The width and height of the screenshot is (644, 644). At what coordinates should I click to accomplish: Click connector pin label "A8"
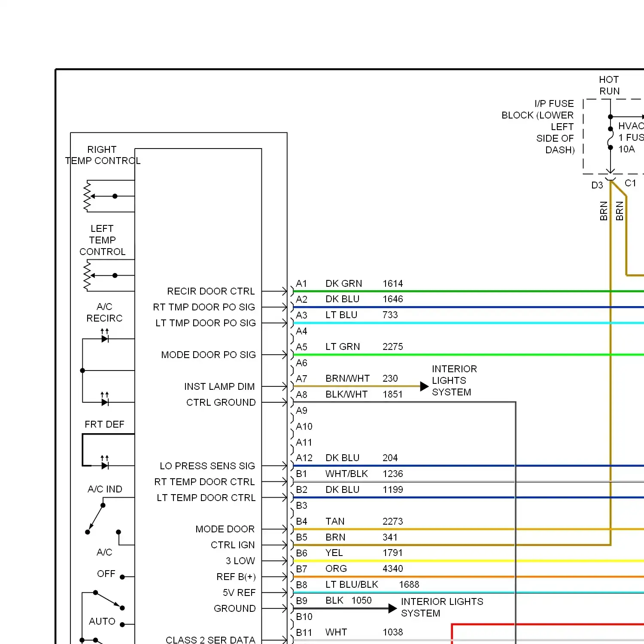[301, 395]
